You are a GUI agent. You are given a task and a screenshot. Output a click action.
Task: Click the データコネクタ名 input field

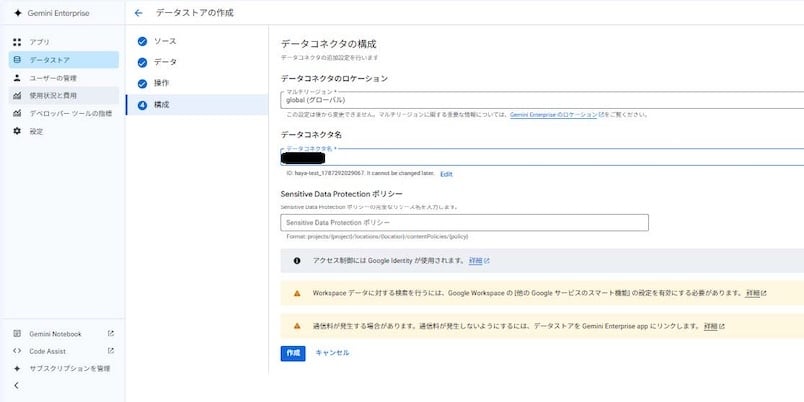542,157
